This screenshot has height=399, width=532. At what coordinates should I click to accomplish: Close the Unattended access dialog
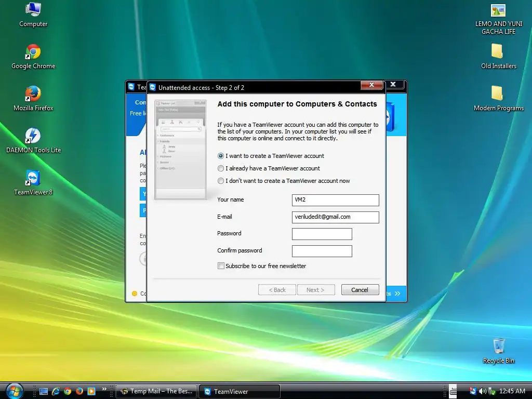click(371, 85)
